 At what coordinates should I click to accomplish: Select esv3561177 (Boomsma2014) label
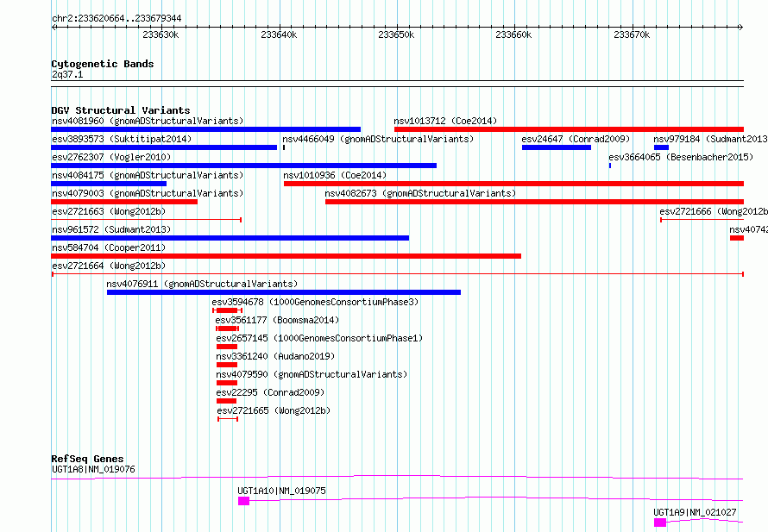pos(277,320)
